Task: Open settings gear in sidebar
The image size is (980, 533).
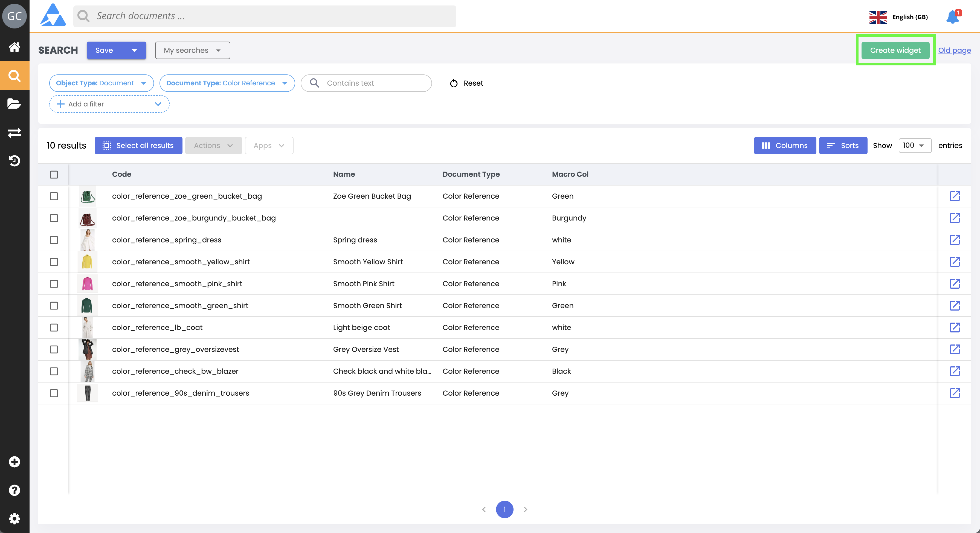Action: coord(15,518)
